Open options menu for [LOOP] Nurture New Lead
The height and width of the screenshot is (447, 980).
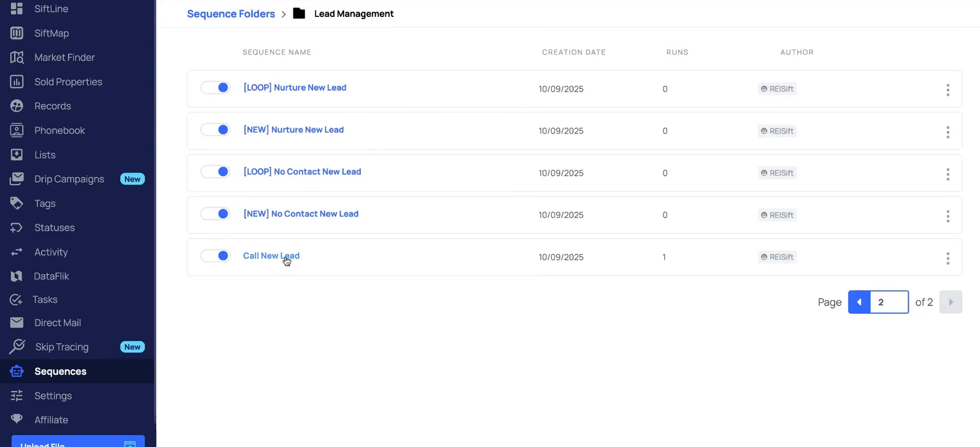[948, 90]
